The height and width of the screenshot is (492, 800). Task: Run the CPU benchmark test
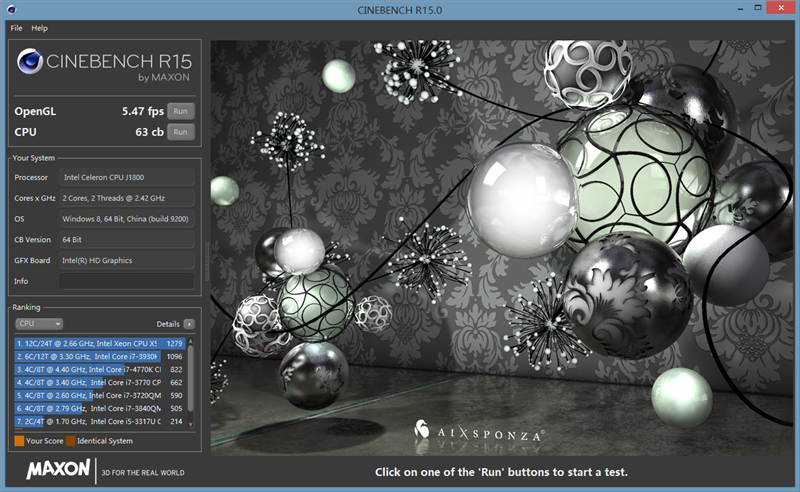pos(180,132)
